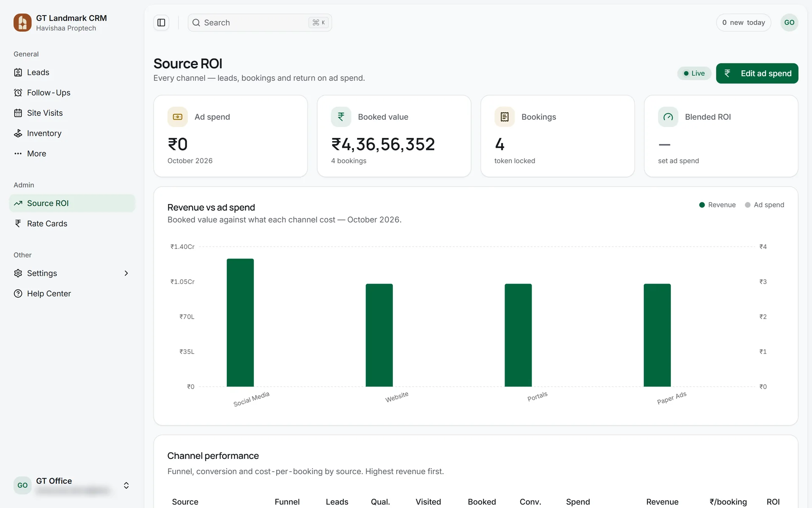The height and width of the screenshot is (508, 812).
Task: Click the Ad spend card banknote icon
Action: tap(178, 117)
